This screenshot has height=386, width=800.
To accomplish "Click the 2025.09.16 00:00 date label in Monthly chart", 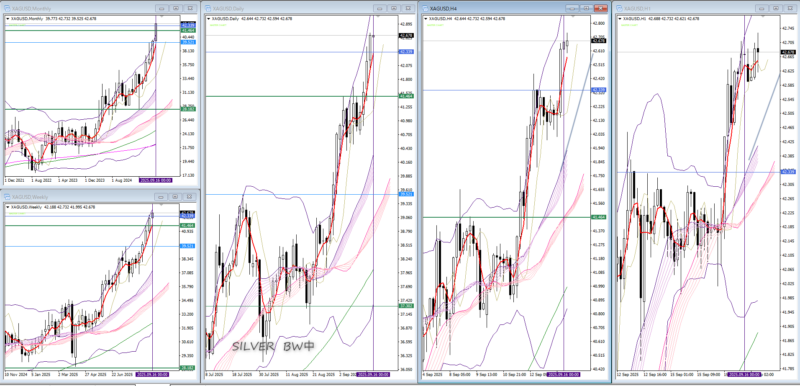I will tap(156, 181).
